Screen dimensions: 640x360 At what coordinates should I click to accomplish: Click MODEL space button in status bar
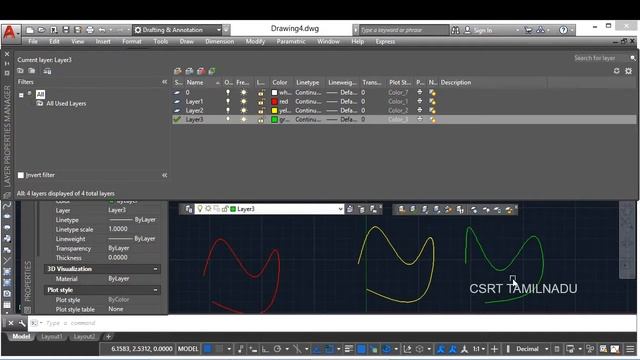pyautogui.click(x=188, y=349)
